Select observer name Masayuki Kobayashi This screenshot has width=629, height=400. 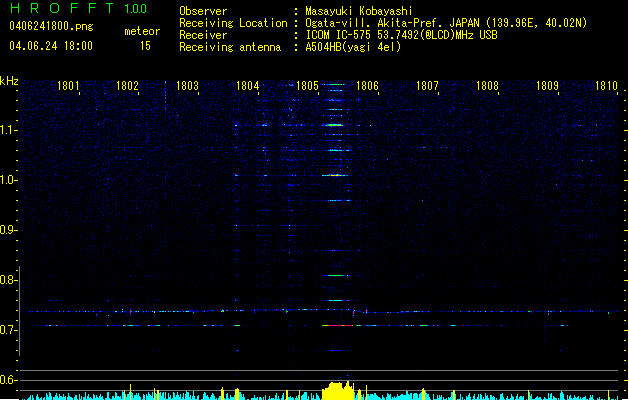tap(359, 11)
